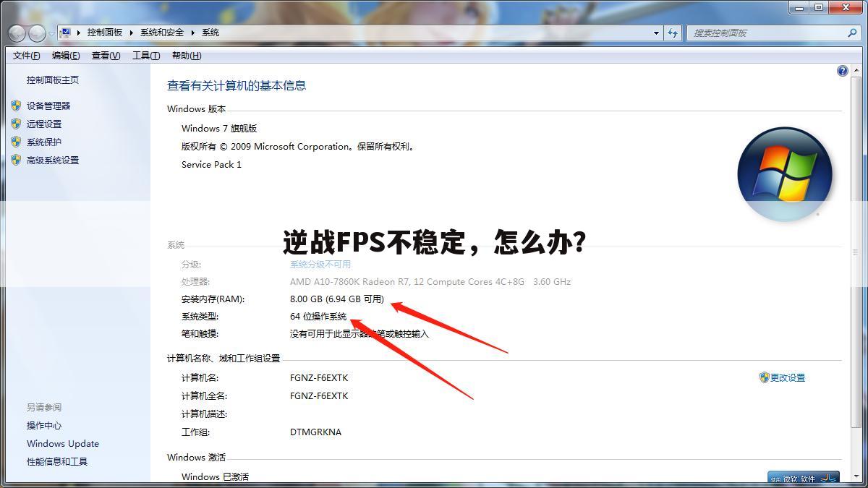Click the Forward navigation arrow button
868x488 pixels.
pos(37,33)
